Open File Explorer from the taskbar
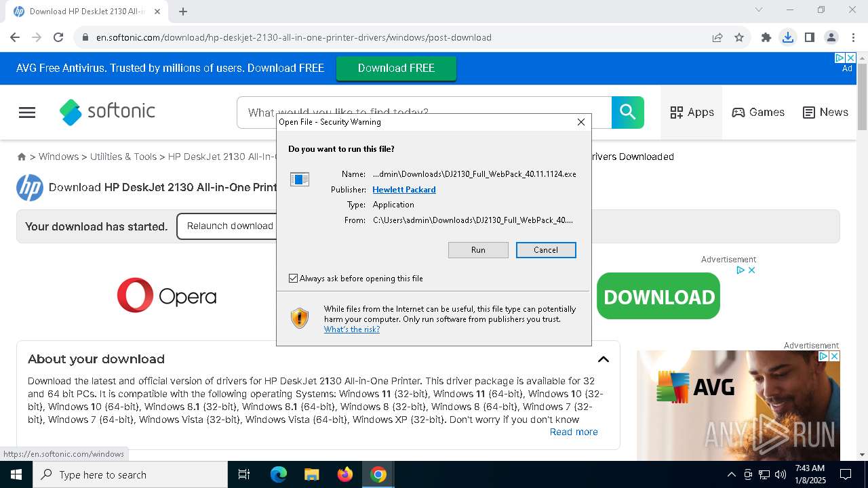 pyautogui.click(x=312, y=474)
